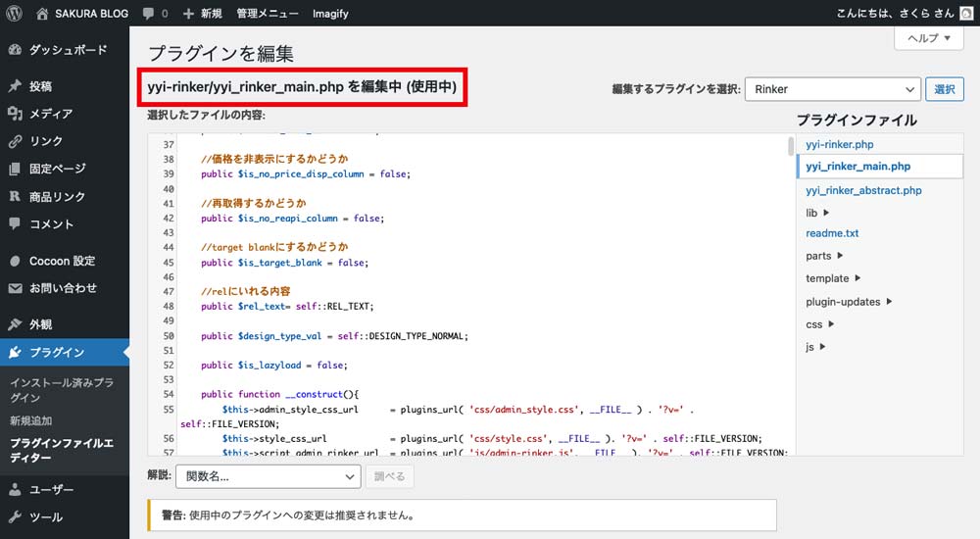Click the 外観 paintbrush icon
The image size is (980, 539).
(15, 324)
